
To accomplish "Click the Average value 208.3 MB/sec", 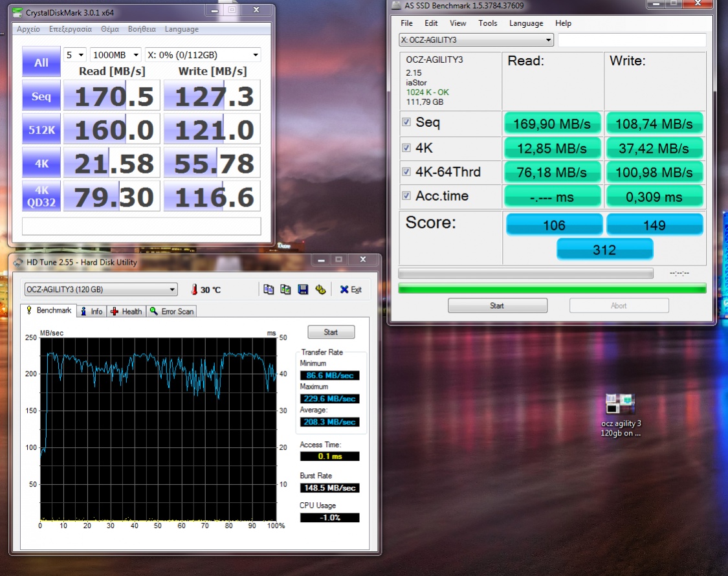I will click(329, 422).
